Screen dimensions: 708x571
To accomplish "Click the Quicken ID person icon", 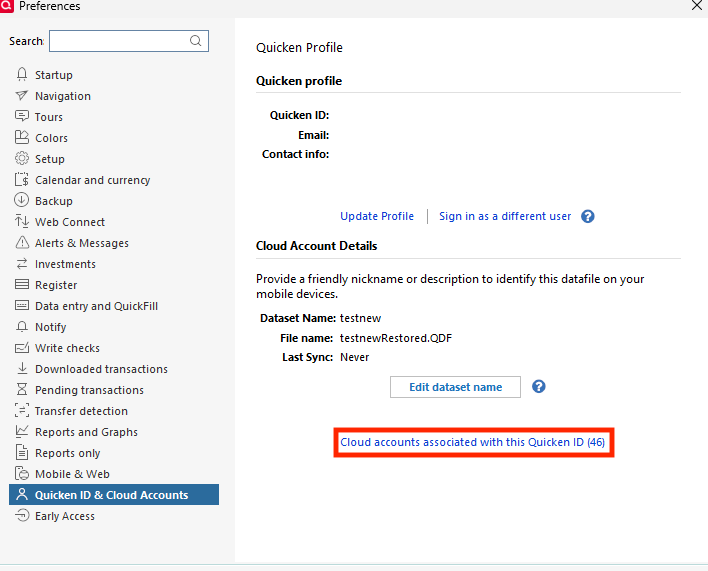I will coord(22,494).
